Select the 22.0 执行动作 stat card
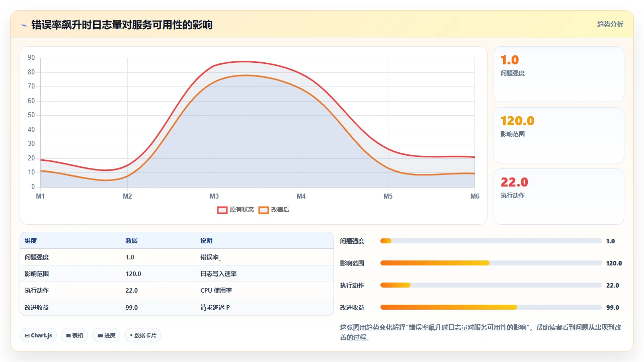Viewport: 644px width, 362px height. [559, 197]
